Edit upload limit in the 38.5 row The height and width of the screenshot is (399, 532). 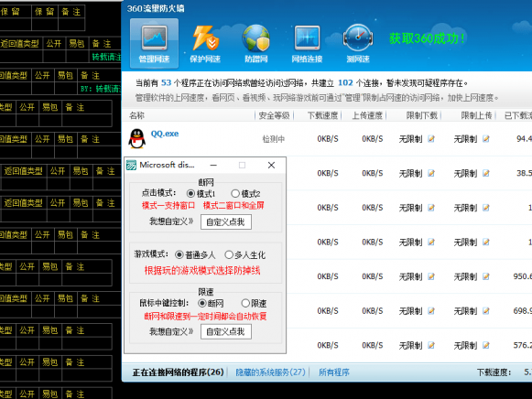pyautogui.click(x=486, y=173)
